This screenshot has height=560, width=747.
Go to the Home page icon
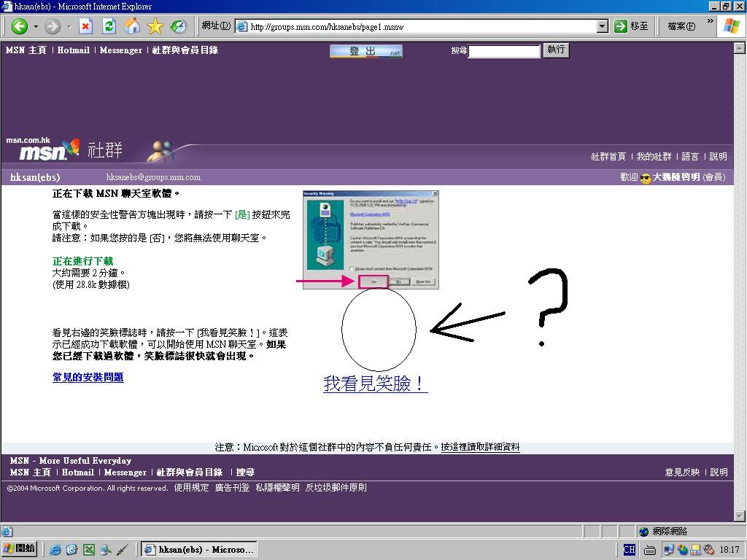pyautogui.click(x=132, y=26)
